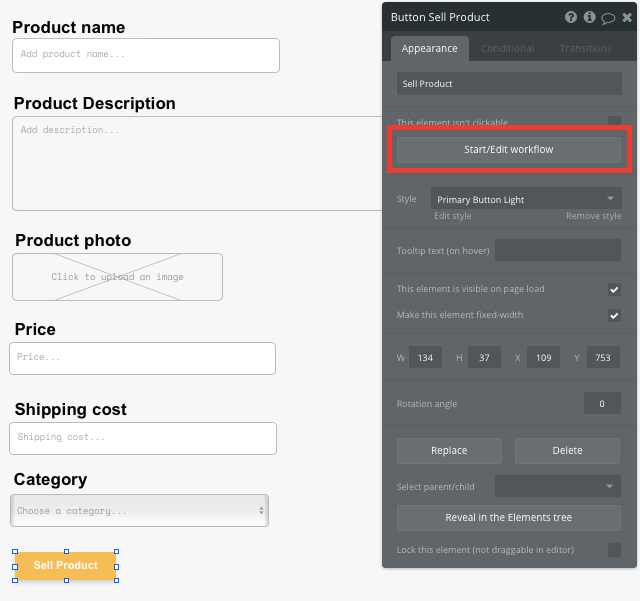The width and height of the screenshot is (640, 601).
Task: Open the help question mark icon
Action: pos(571,17)
